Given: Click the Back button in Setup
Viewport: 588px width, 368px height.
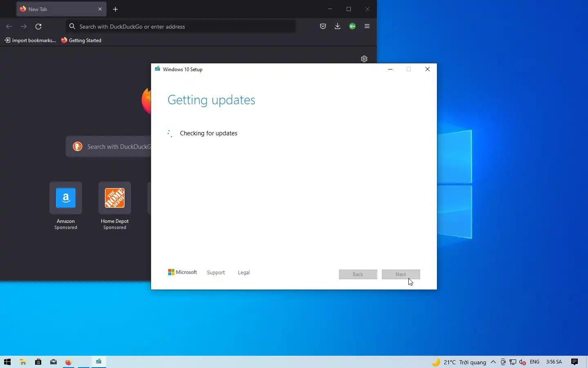Looking at the screenshot, I should click(x=358, y=274).
